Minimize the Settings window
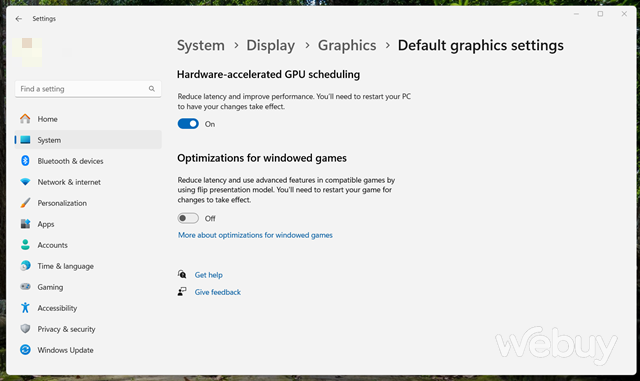This screenshot has width=640, height=381. 576,14
